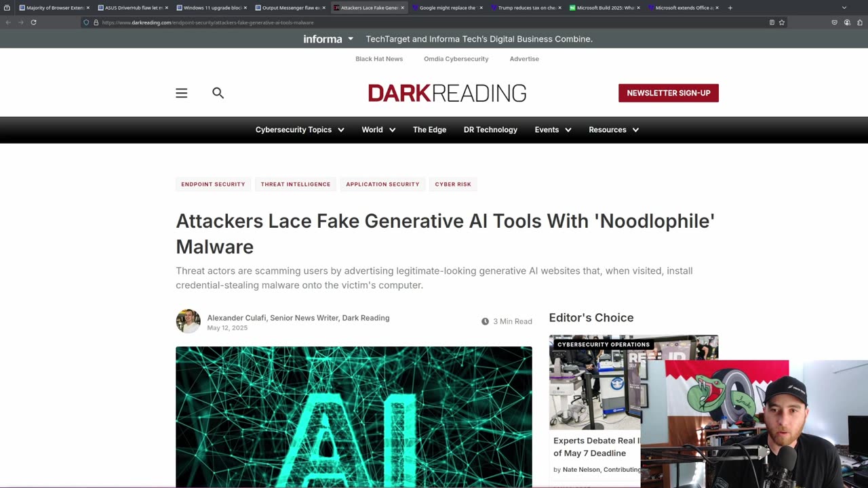This screenshot has width=868, height=488.
Task: Click the Cybersecurity Operations label on thumbnail
Action: point(604,344)
